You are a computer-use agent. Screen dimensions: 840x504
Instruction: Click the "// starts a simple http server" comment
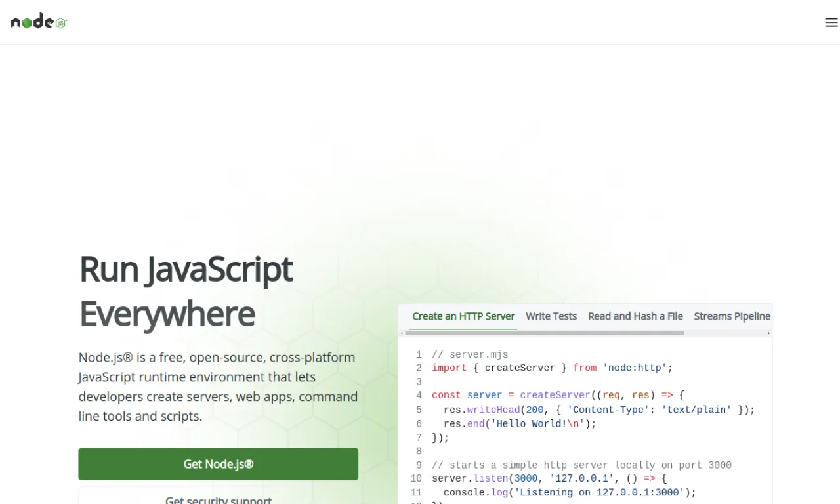(x=581, y=465)
